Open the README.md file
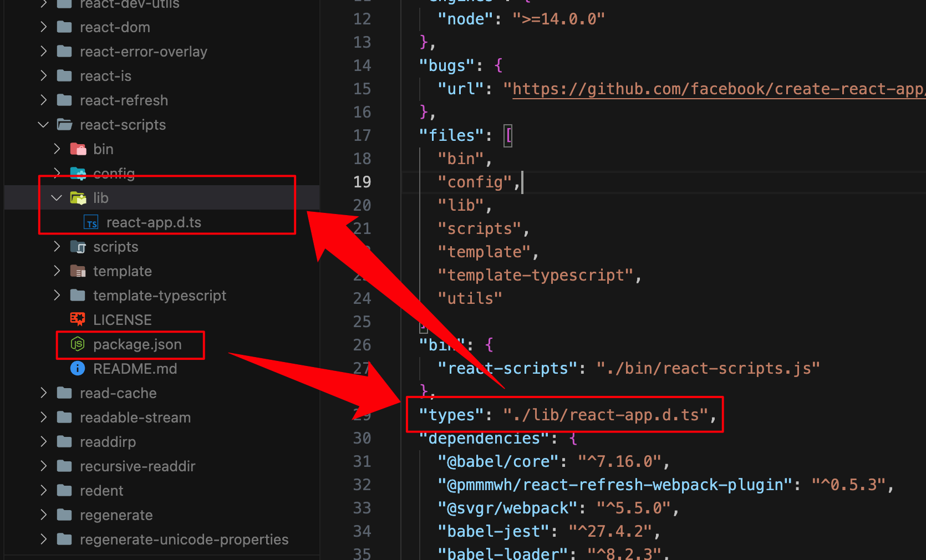 [135, 369]
